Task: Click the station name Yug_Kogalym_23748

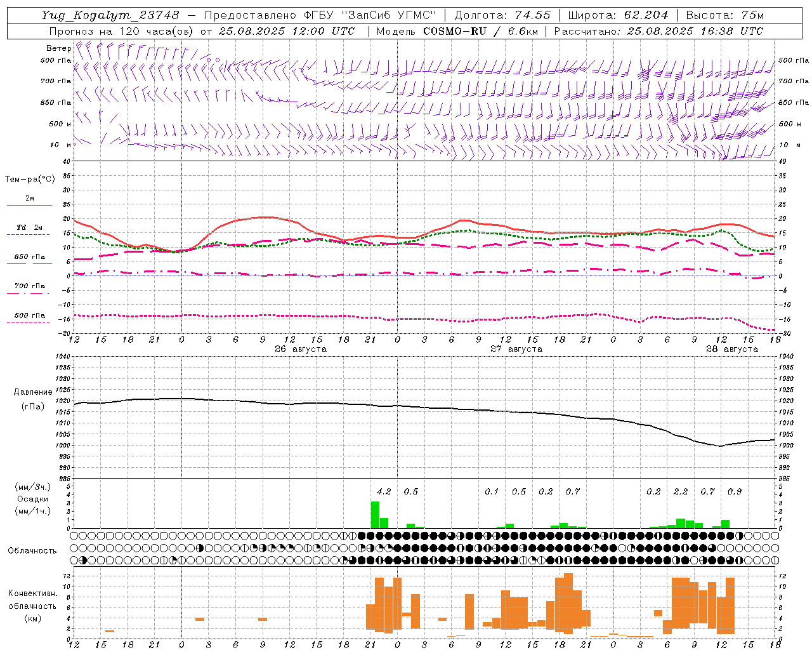Action: click(x=110, y=15)
